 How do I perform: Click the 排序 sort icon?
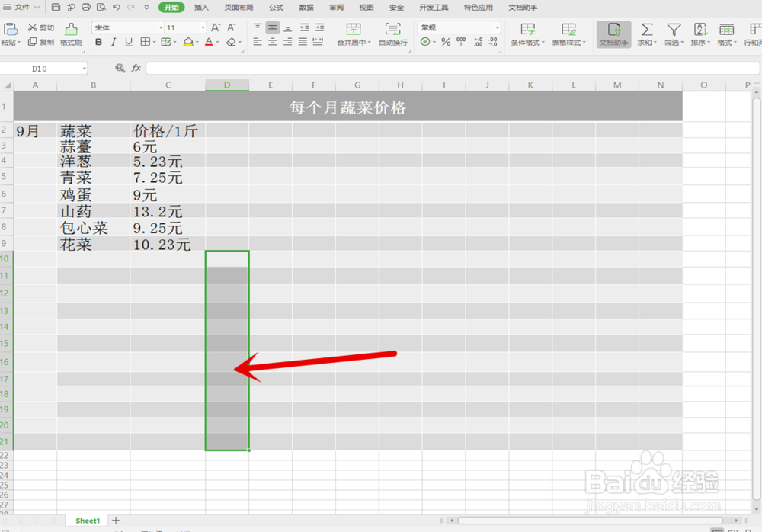700,29
